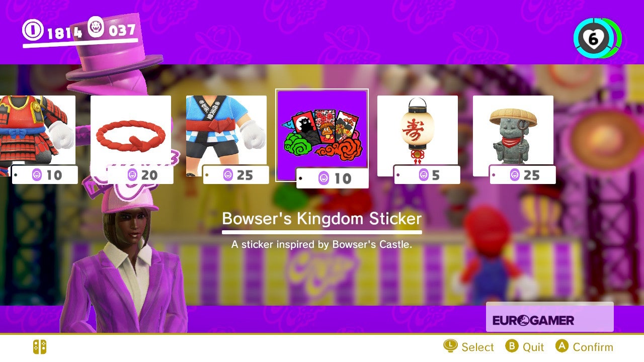Click the A button Confirm icon

point(562,346)
